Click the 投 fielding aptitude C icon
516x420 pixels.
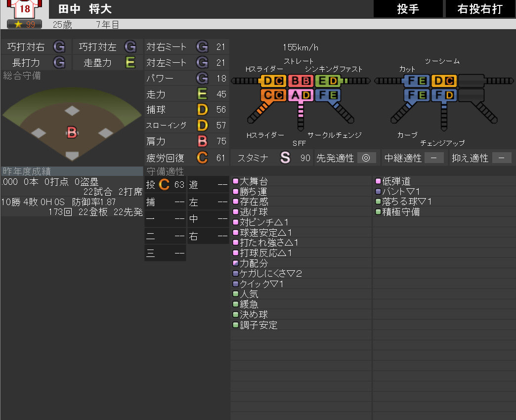(x=164, y=185)
